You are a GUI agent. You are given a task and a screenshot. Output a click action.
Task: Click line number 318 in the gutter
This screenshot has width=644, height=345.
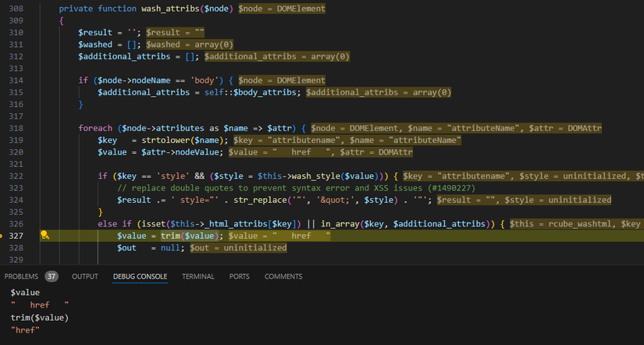tap(16, 128)
